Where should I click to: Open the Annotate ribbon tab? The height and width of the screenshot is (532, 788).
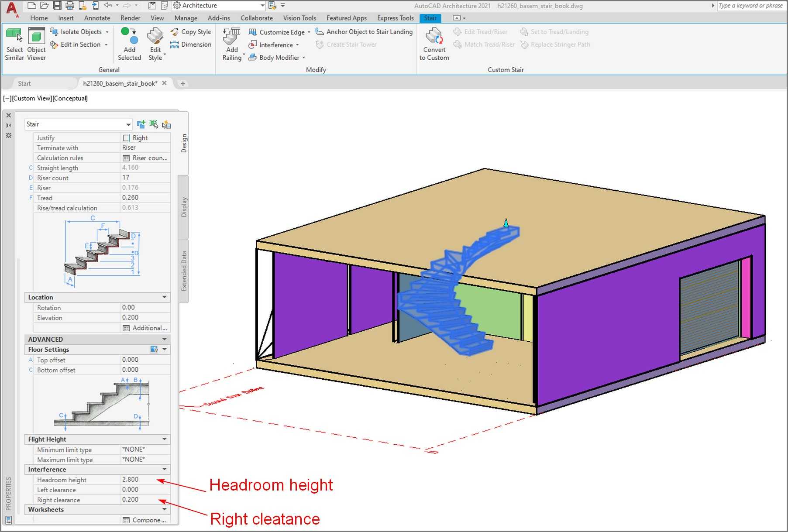[x=97, y=18]
